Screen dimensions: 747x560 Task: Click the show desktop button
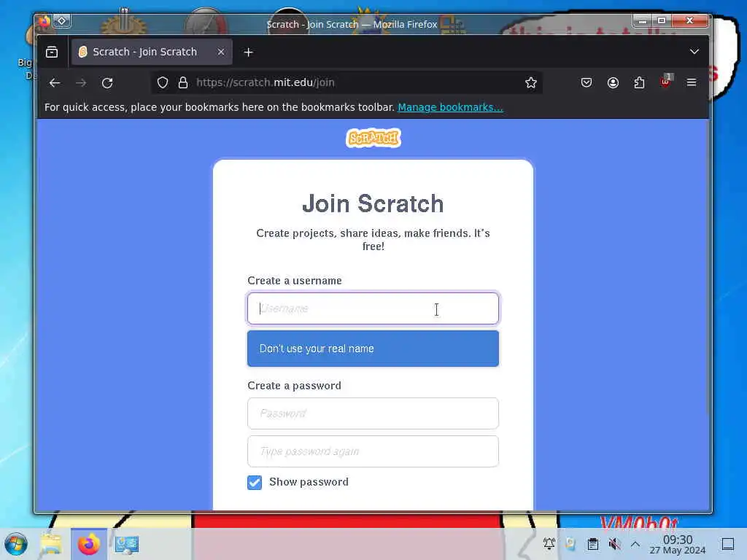[x=728, y=544]
